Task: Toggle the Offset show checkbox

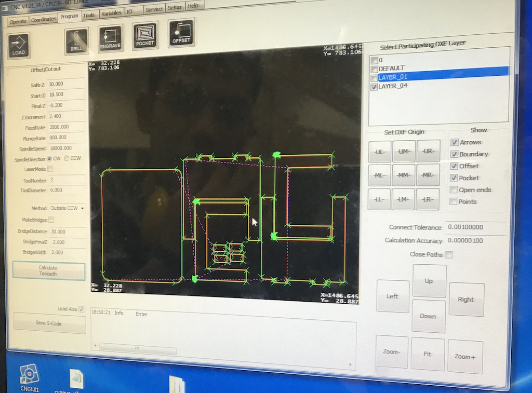Action: pos(454,166)
